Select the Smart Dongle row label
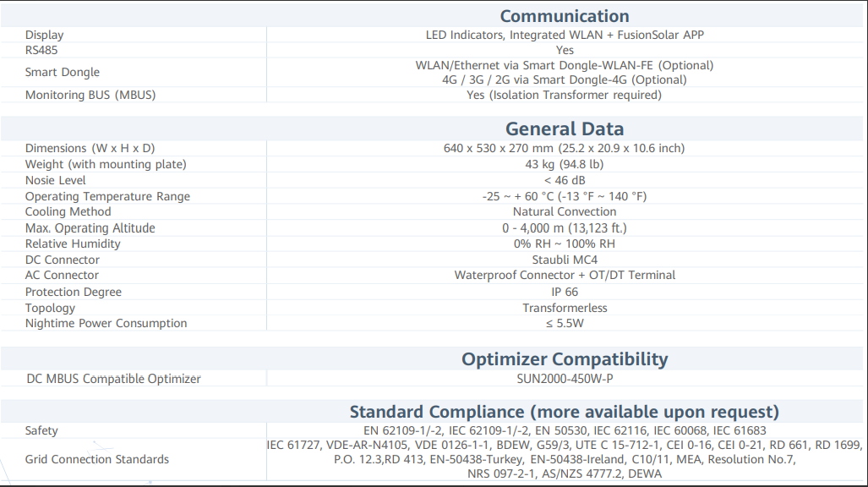This screenshot has height=487, width=868. (x=63, y=73)
